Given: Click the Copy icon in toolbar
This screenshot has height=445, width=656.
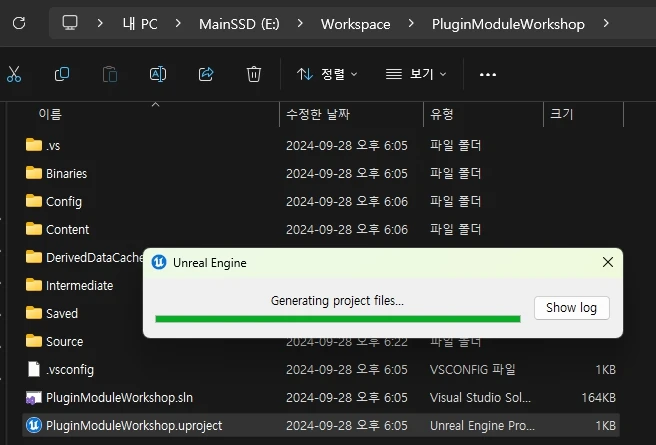Looking at the screenshot, I should click(62, 74).
